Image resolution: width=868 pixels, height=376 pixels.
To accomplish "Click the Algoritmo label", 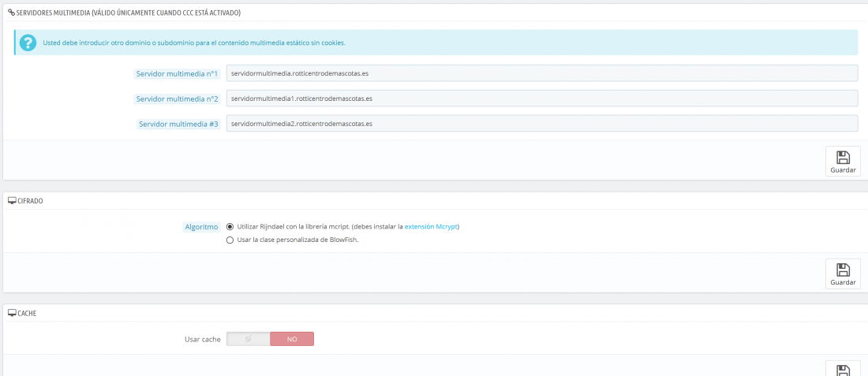I will click(x=201, y=227).
